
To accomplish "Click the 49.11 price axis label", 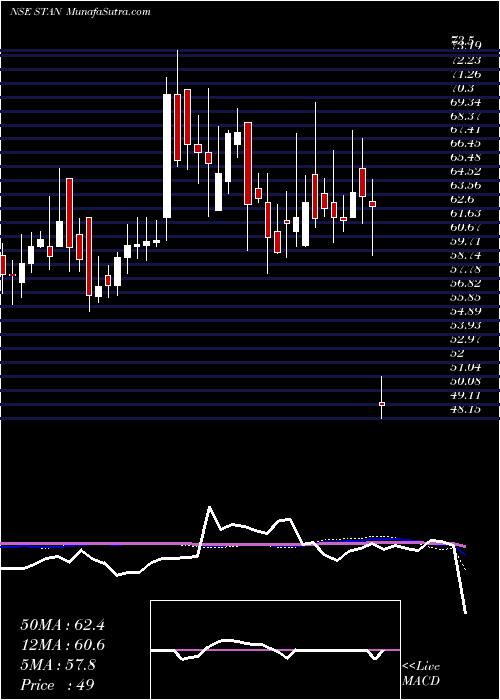I will point(466,395).
